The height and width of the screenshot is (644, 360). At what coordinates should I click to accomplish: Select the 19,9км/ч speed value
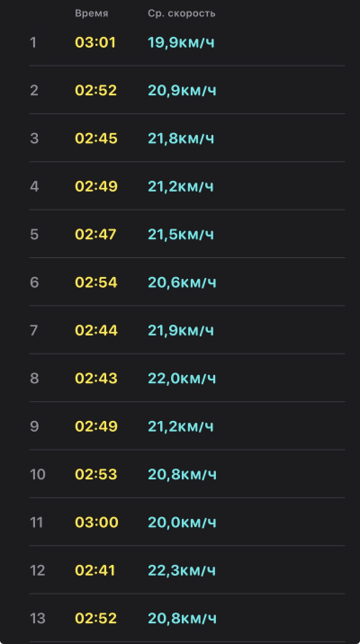181,42
